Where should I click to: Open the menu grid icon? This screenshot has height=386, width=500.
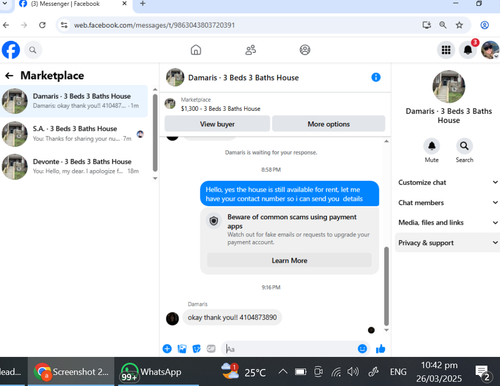446,50
